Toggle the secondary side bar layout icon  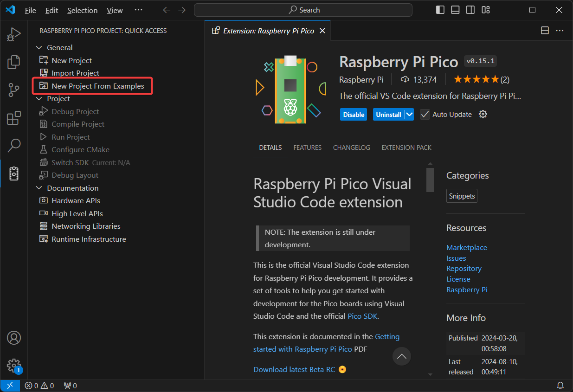tap(470, 10)
